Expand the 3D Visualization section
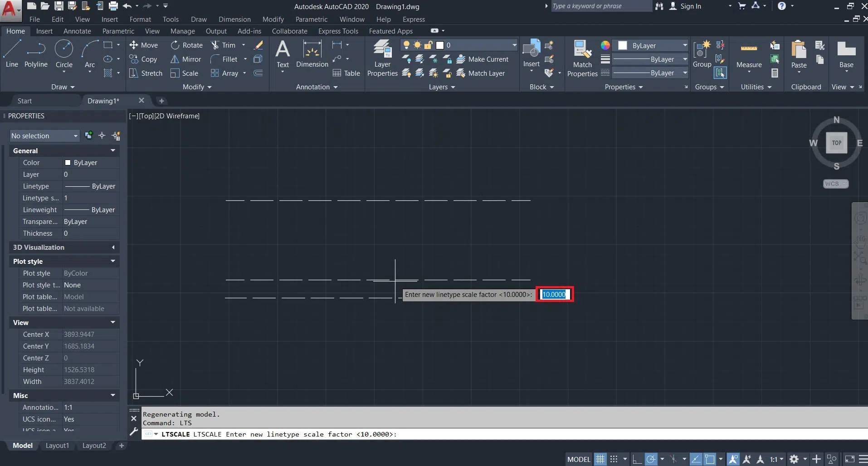Viewport: 868px width, 466px height. tap(113, 248)
